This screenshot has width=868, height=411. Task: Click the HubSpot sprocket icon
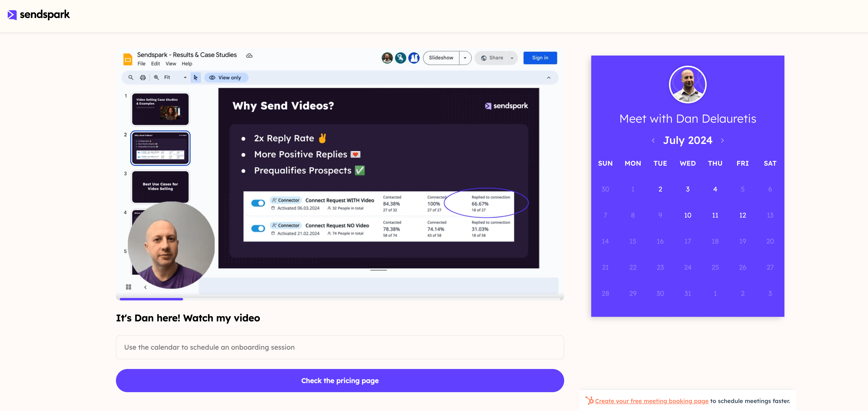(x=589, y=400)
